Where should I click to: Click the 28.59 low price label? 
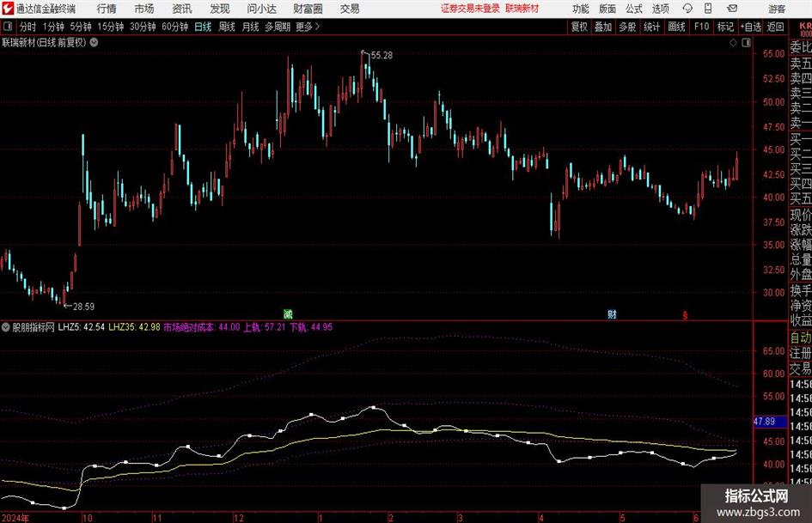point(83,307)
